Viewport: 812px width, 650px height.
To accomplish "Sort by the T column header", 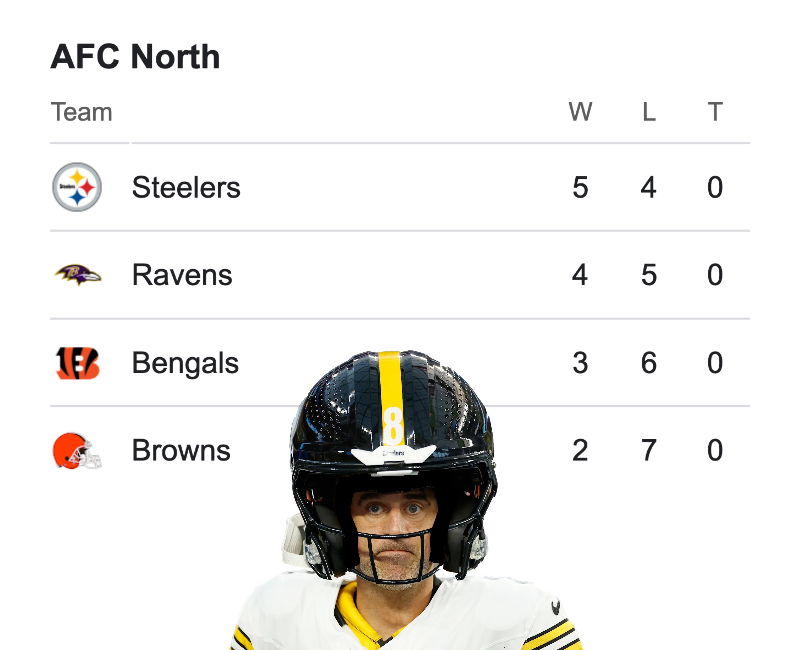I will coord(715,112).
